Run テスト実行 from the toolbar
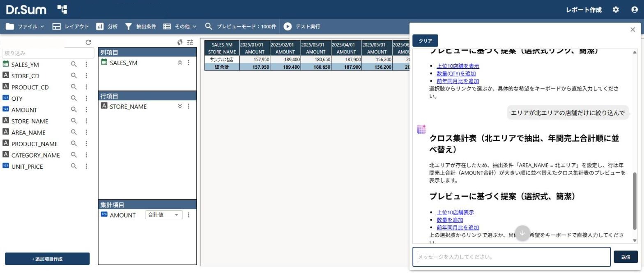 pos(302,26)
